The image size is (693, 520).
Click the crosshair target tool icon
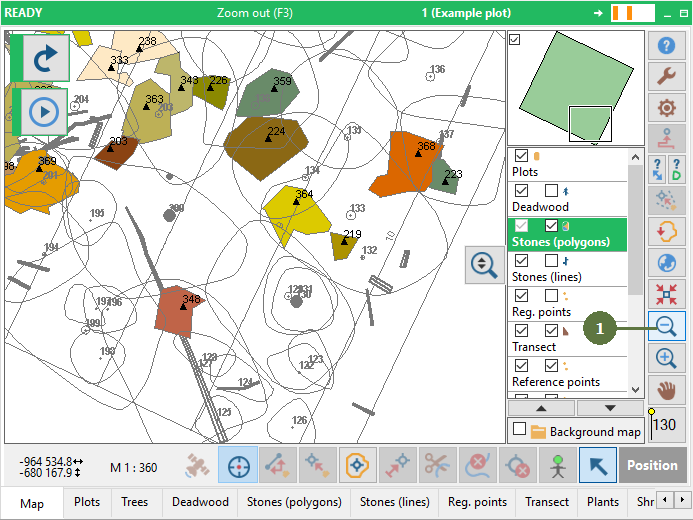click(238, 465)
